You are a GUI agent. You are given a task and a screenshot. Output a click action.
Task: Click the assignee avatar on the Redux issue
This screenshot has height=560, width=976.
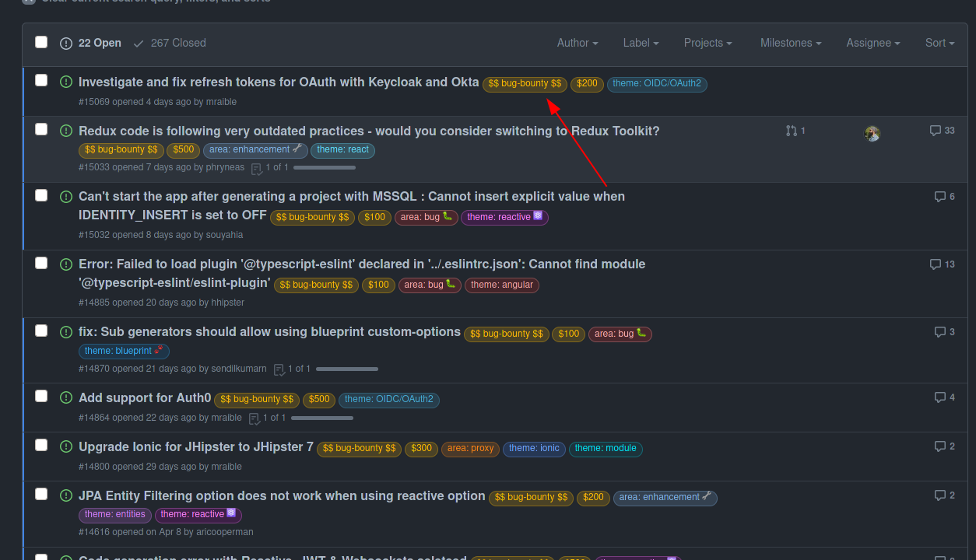(x=872, y=134)
